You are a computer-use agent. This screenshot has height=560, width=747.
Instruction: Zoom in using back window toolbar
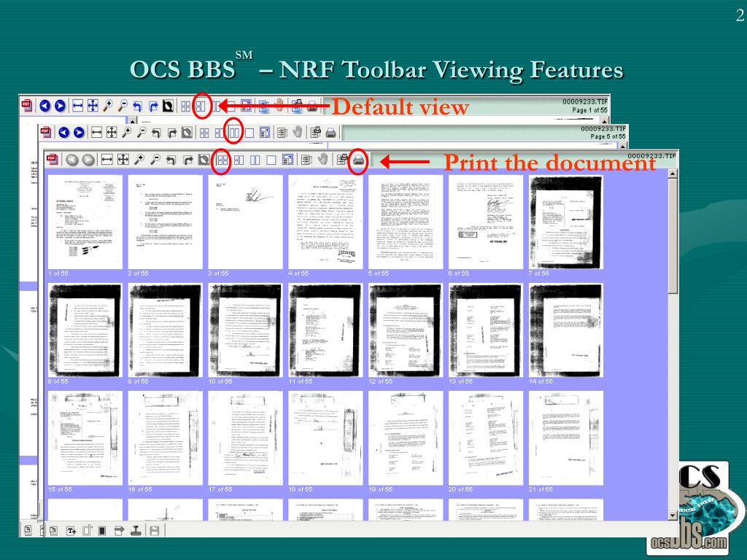108,106
